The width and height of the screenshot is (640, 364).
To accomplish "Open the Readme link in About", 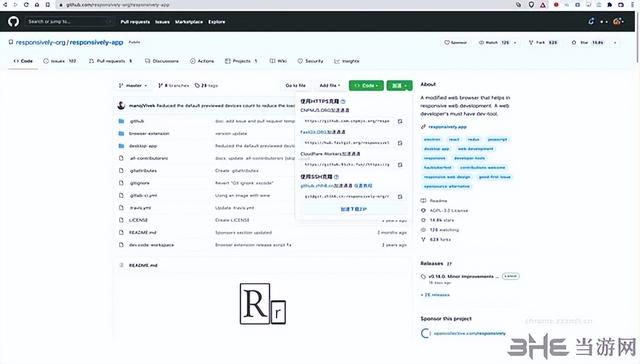I will click(438, 200).
